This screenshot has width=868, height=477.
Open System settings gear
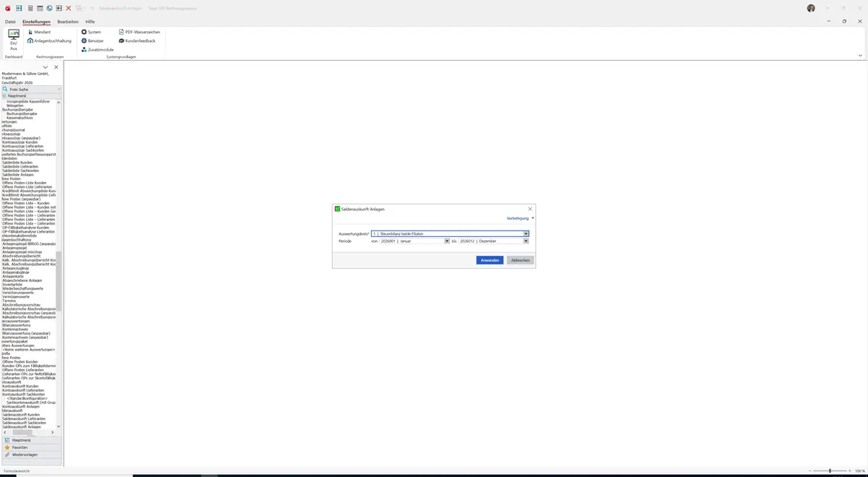tap(92, 33)
